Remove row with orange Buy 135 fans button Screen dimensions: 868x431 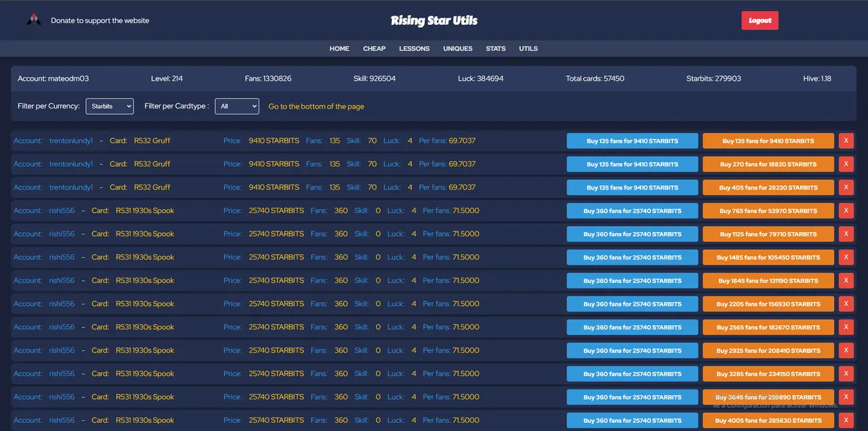(x=846, y=140)
